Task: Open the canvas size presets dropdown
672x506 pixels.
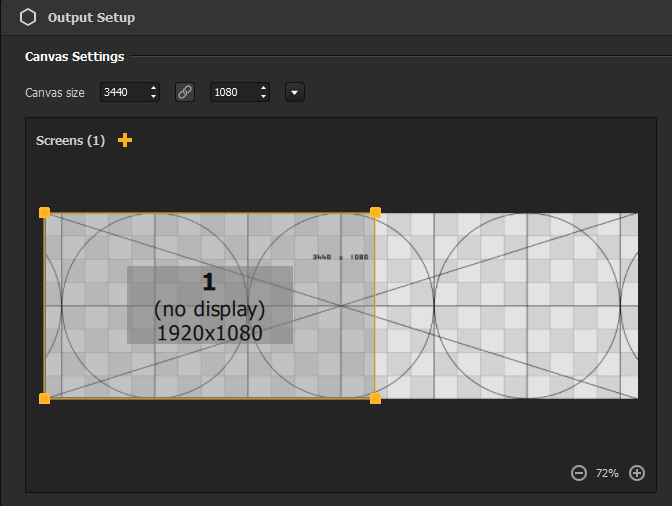Action: (294, 92)
